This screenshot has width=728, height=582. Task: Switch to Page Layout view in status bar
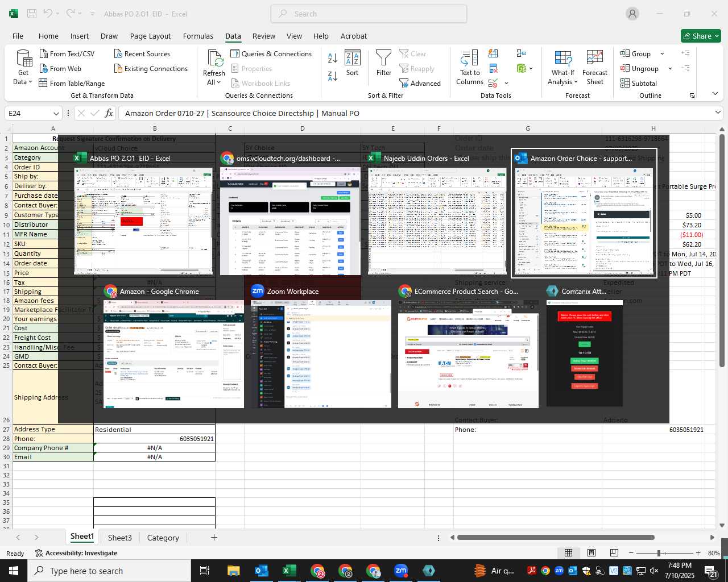[591, 552]
